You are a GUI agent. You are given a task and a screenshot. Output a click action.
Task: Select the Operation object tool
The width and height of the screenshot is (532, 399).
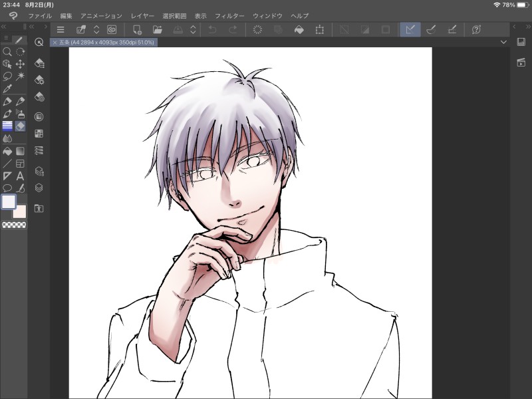point(7,64)
